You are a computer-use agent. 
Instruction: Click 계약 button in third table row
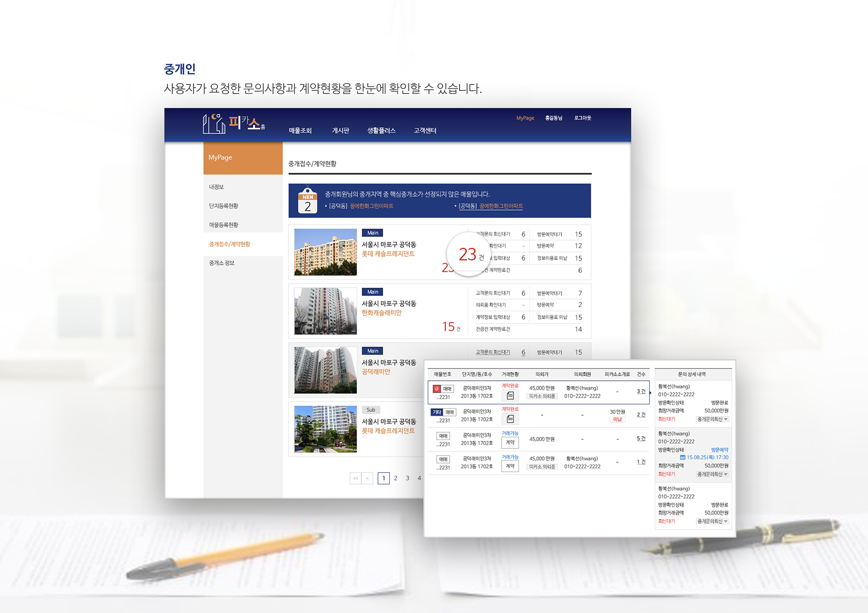510,443
